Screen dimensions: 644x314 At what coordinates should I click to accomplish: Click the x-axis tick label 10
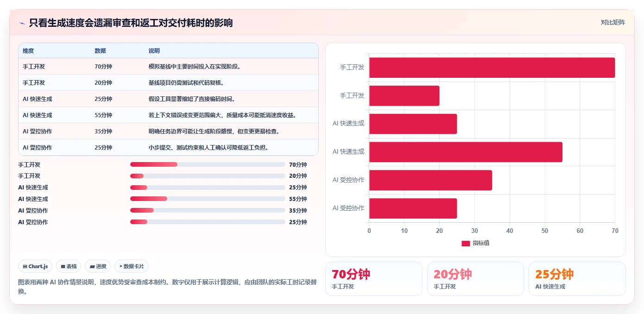(404, 231)
